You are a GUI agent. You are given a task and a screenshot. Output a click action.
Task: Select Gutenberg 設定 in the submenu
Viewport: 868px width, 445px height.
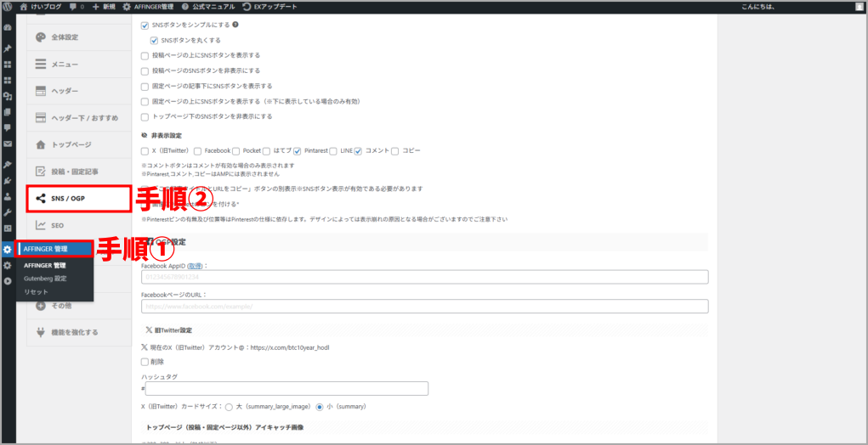45,279
